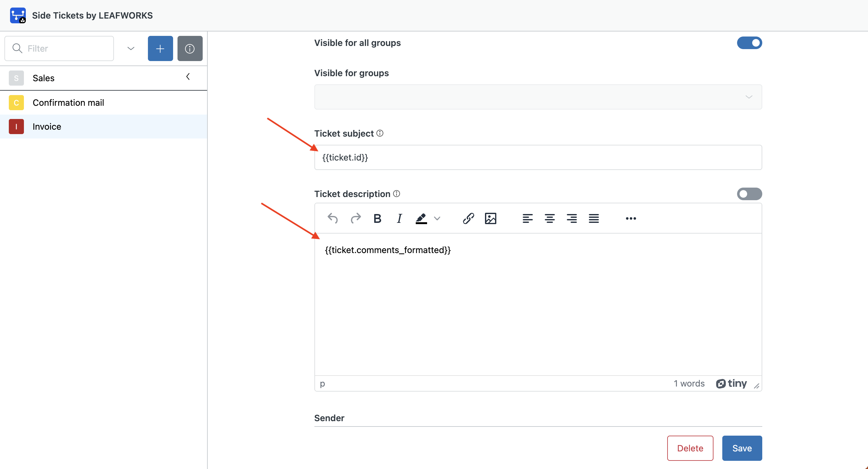Open the filter options chevron

click(x=131, y=48)
